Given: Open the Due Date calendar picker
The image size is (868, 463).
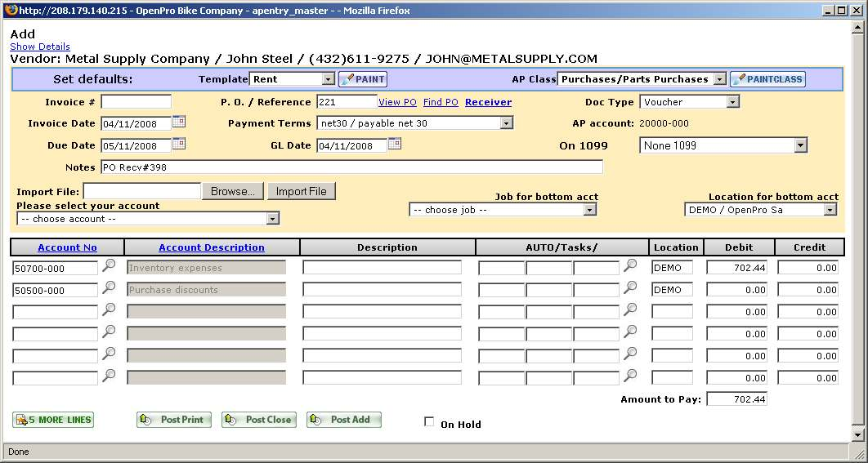Looking at the screenshot, I should (x=179, y=144).
